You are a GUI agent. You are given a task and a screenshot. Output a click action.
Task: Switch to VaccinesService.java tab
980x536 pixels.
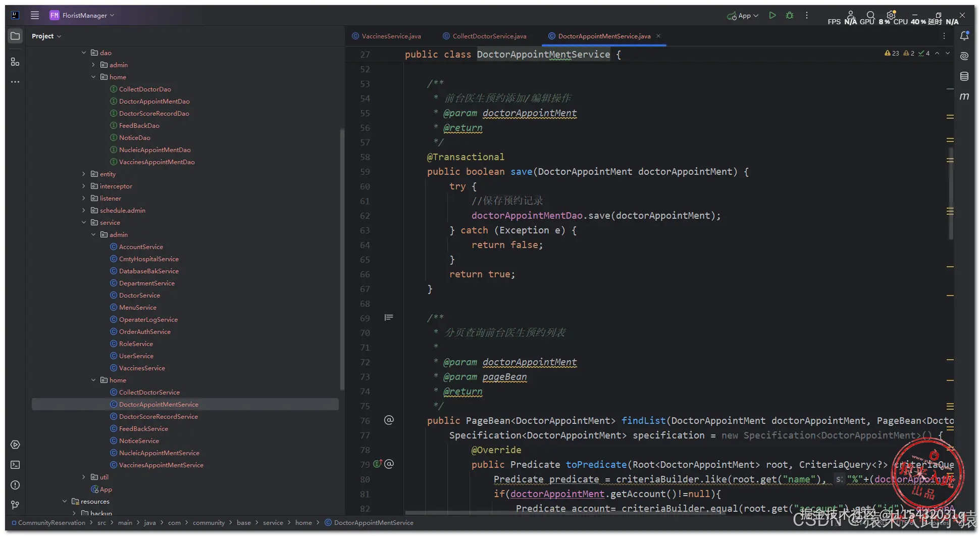click(387, 36)
